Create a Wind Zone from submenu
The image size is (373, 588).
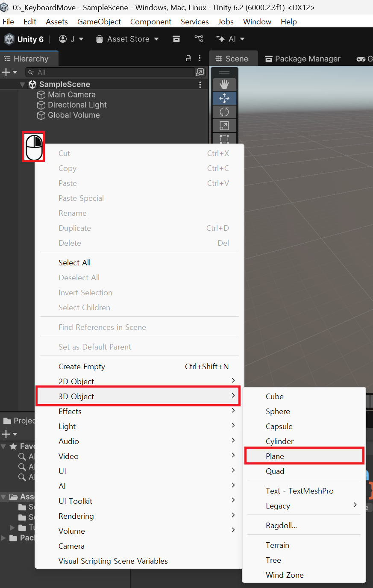coord(304,575)
